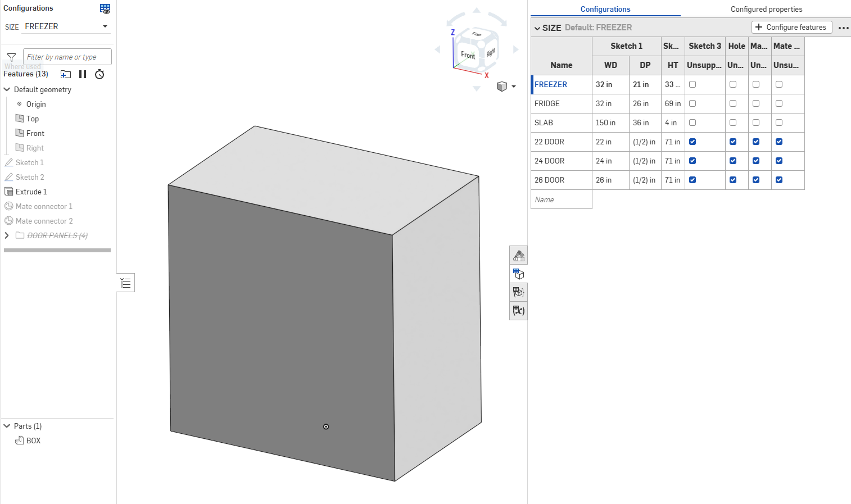
Task: Open the feature list toggle icon
Action: click(x=126, y=283)
